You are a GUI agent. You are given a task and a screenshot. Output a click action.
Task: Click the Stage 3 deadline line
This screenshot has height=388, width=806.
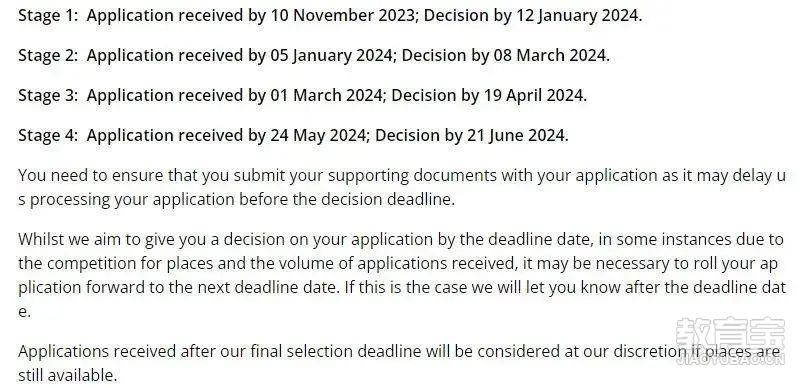tap(302, 96)
